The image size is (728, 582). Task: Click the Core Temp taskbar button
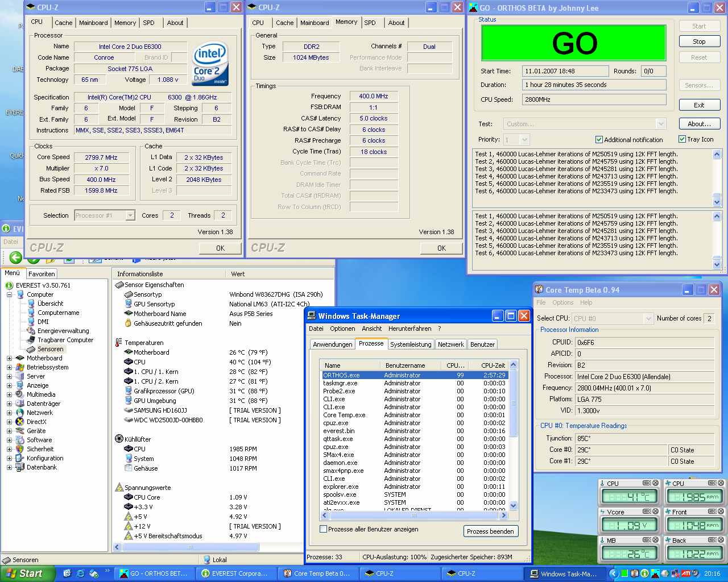coord(318,573)
